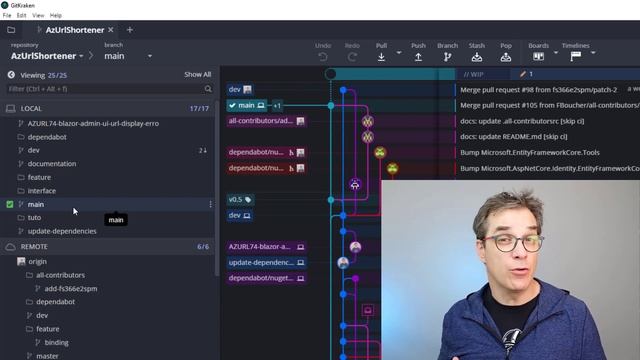Viewport: 640px width, 360px height.
Task: Open the Timelines icon
Action: tap(576, 56)
